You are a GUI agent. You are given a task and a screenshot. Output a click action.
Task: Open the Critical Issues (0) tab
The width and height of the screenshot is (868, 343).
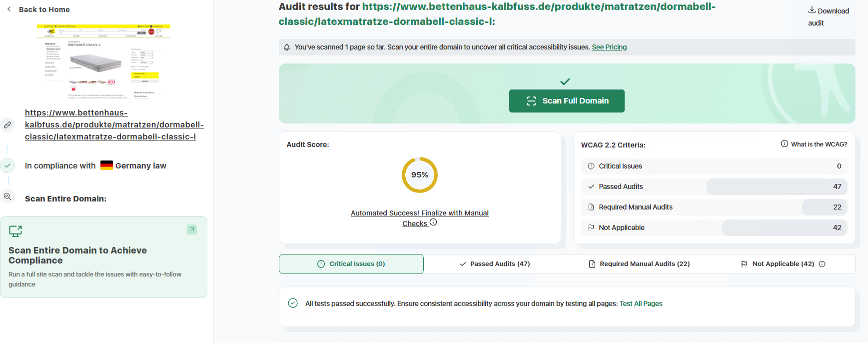pos(351,264)
